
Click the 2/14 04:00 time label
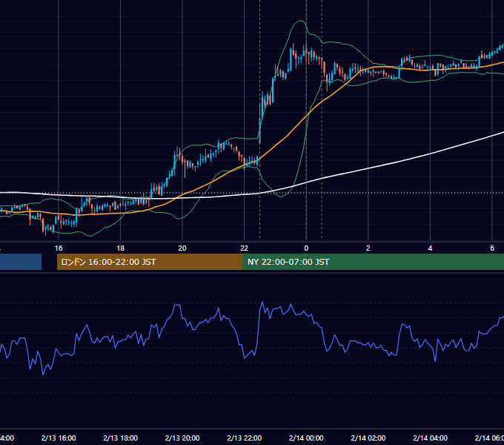430,438
